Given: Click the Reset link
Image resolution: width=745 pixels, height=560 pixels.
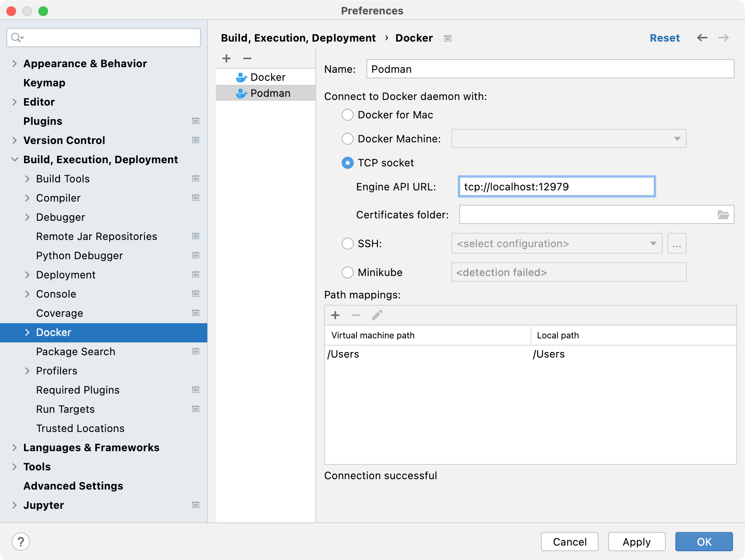Looking at the screenshot, I should pos(665,38).
